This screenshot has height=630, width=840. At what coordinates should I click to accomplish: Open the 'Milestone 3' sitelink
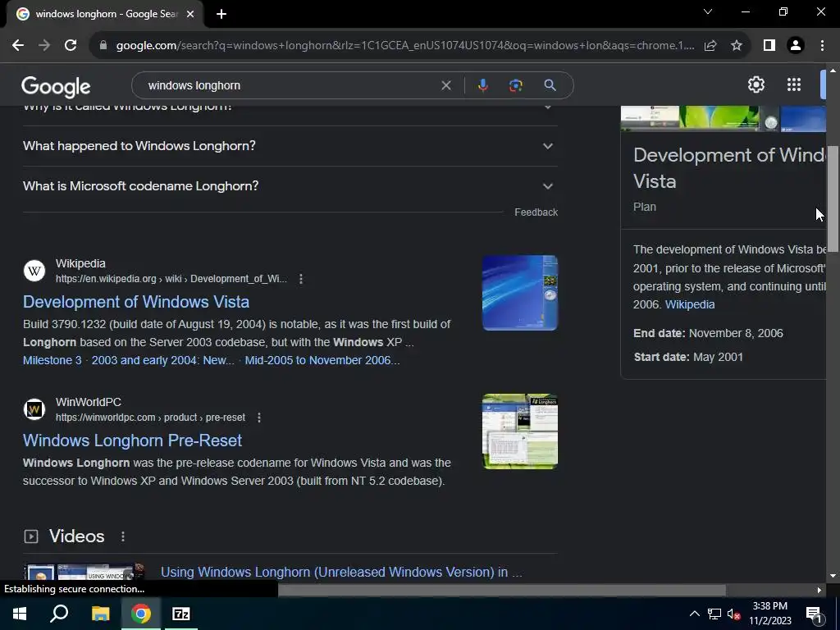52,360
